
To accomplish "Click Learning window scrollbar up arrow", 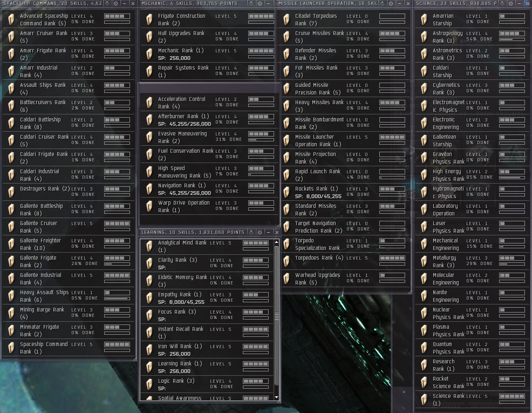I will pyautogui.click(x=276, y=242).
